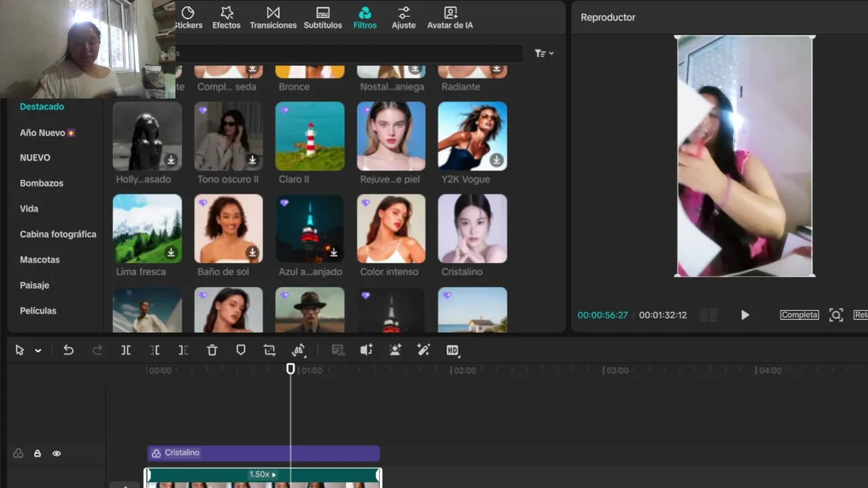Screen dimensions: 868x488
Task: Download the Tono oscuro II filter
Action: pos(252,160)
